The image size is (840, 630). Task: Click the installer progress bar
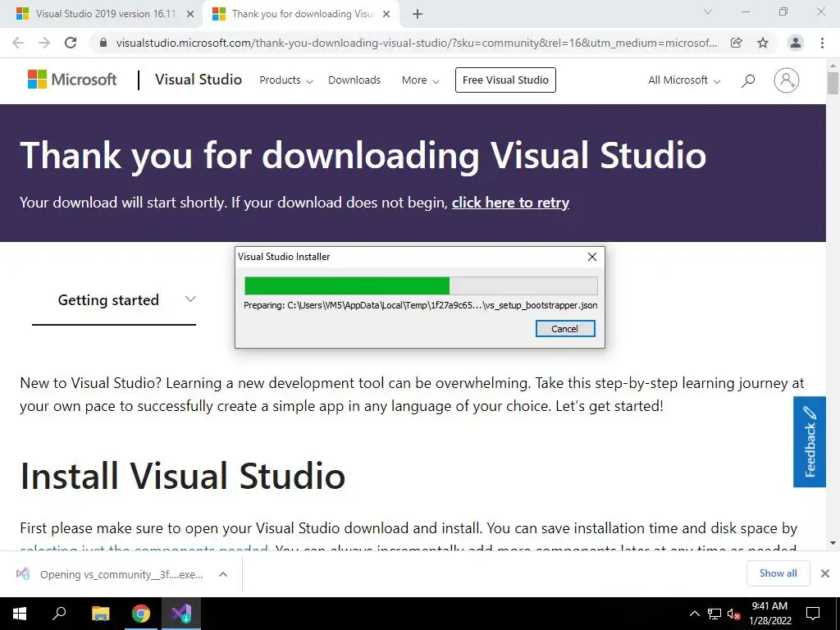coord(421,286)
